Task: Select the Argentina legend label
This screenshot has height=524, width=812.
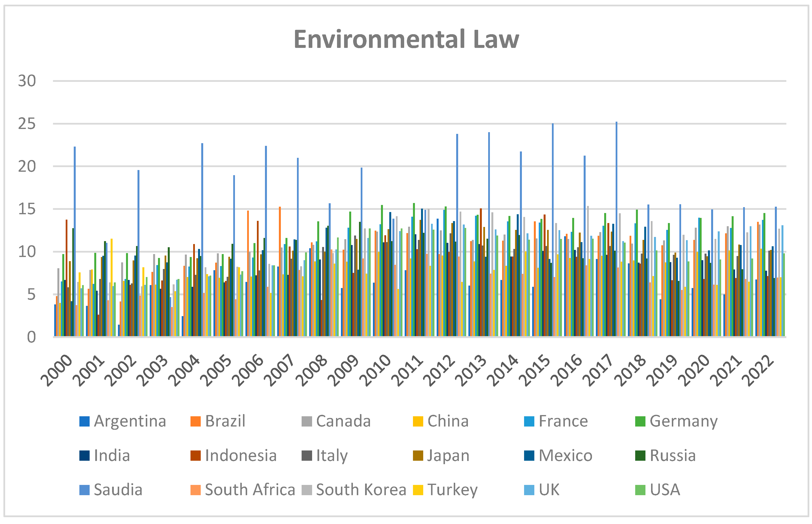Action: (130, 422)
